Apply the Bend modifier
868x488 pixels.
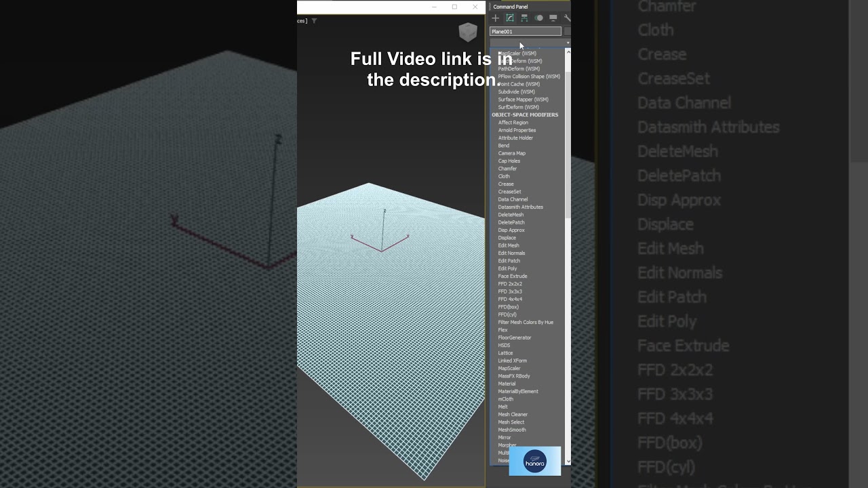503,146
